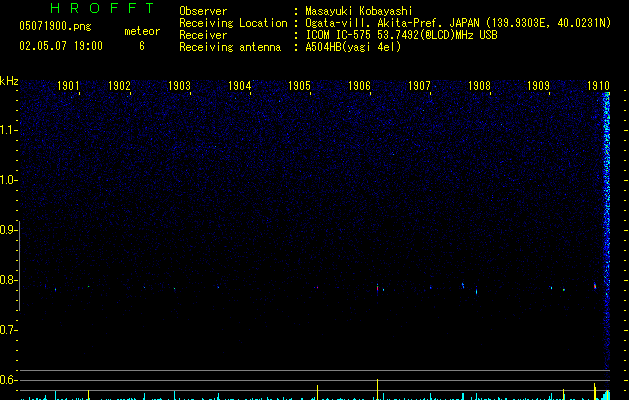Click the Receiving Location label

pyautogui.click(x=233, y=23)
